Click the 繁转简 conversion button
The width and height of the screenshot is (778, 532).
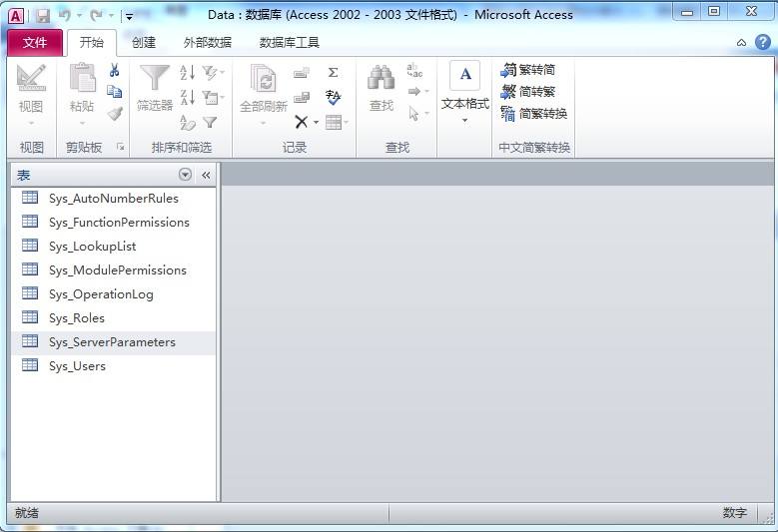pos(528,70)
